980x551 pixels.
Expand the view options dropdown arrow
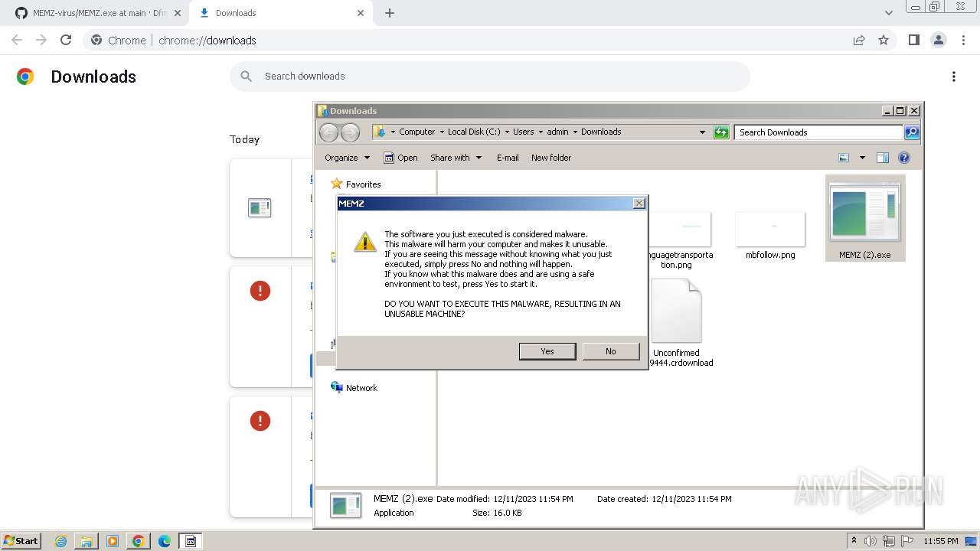pyautogui.click(x=862, y=158)
